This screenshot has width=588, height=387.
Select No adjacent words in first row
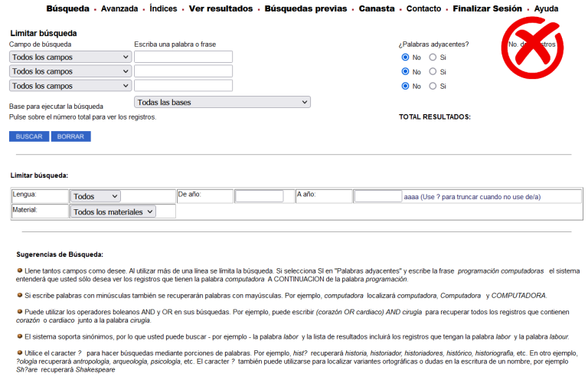(405, 57)
